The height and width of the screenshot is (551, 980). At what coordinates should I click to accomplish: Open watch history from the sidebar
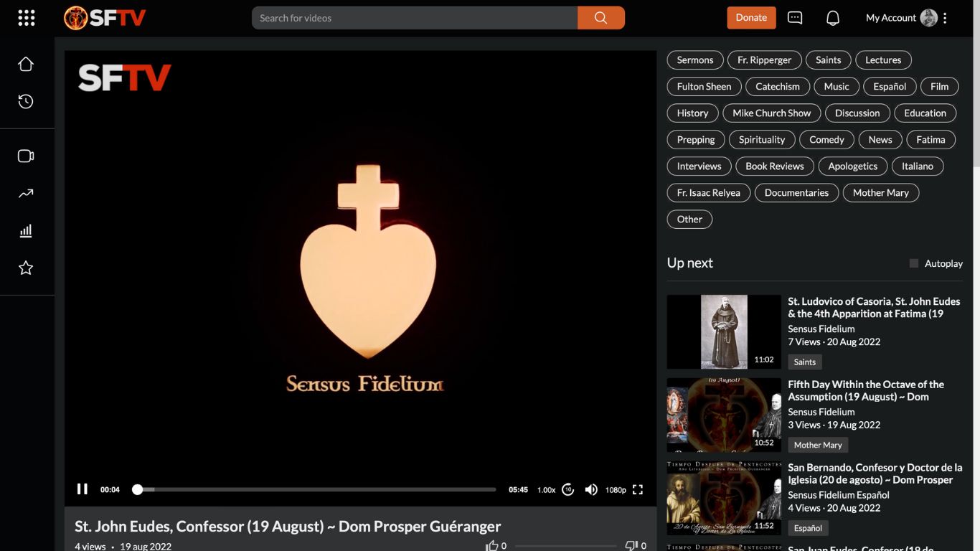[26, 102]
